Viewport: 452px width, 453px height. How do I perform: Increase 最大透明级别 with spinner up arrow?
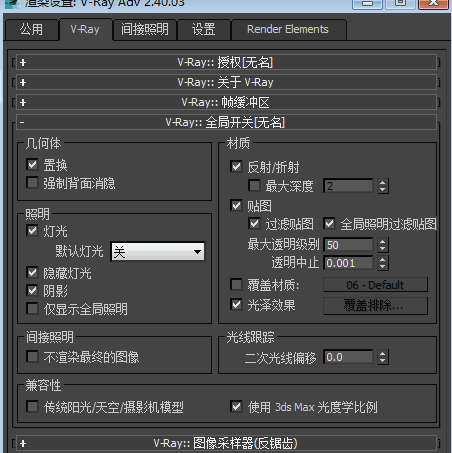point(383,241)
